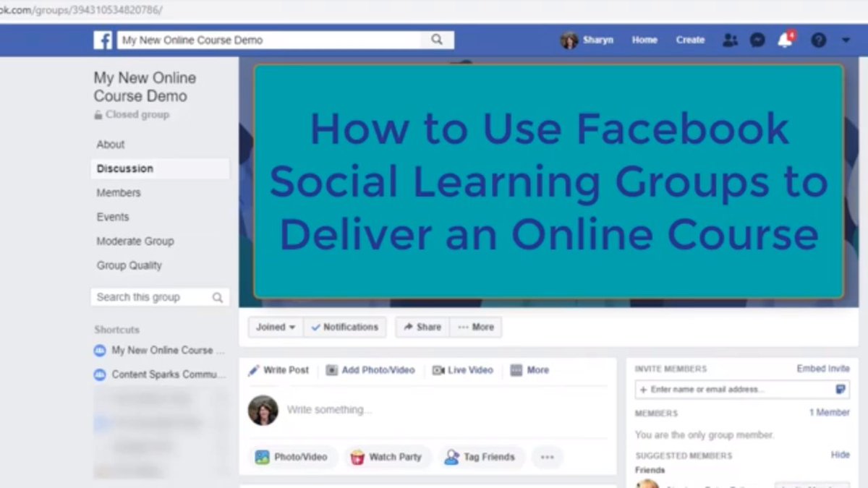Viewport: 868px width, 488px height.
Task: Click the My New Online Course shortcut icon
Action: coord(100,351)
